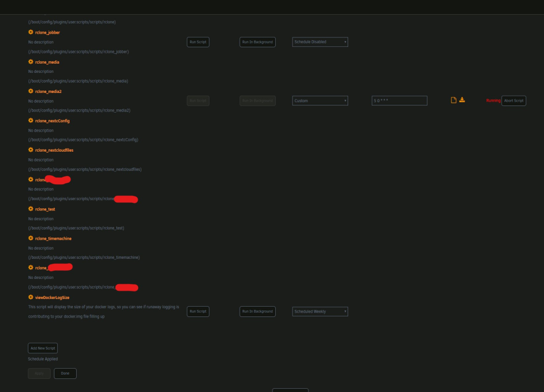Open gear menu for rclone_media script

click(x=30, y=61)
